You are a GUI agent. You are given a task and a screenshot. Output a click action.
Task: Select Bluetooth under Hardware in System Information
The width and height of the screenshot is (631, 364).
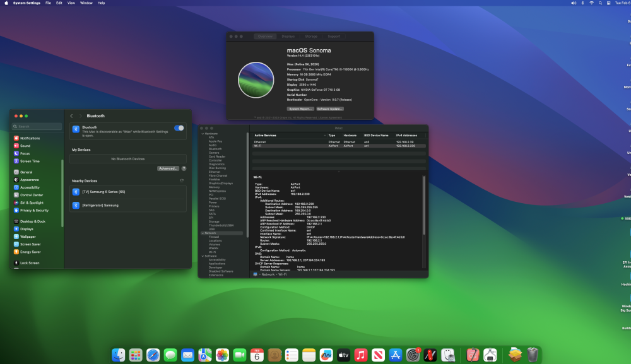click(215, 149)
